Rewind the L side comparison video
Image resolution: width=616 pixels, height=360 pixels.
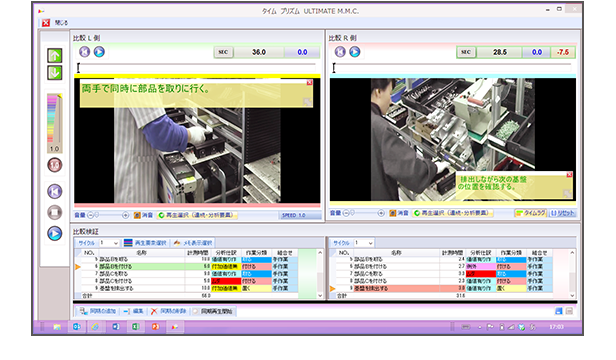(x=84, y=52)
